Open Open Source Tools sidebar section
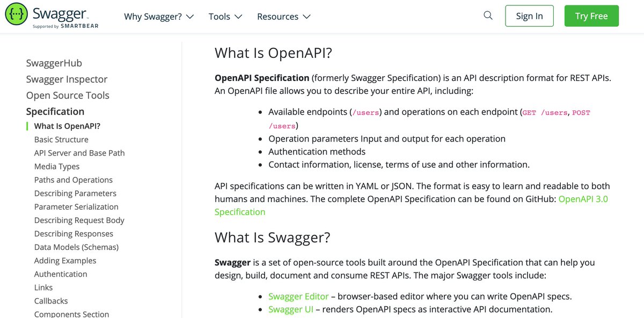 point(68,95)
